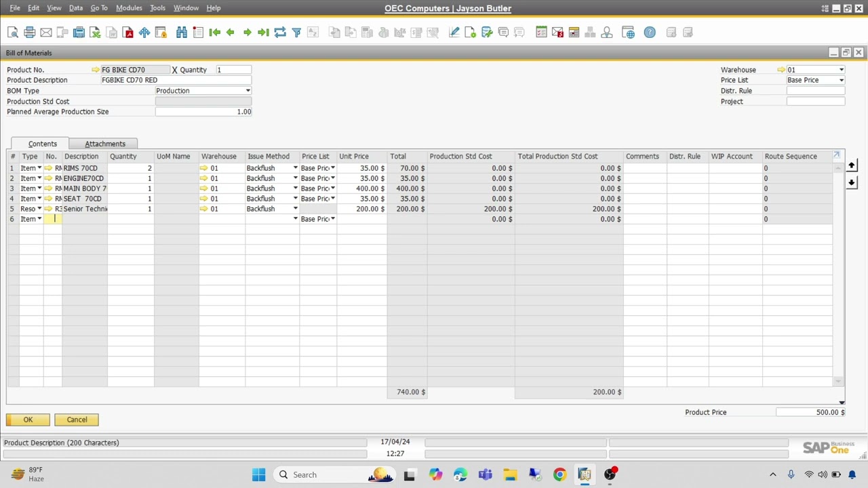
Task: Go to Next Record arrow
Action: click(x=247, y=33)
